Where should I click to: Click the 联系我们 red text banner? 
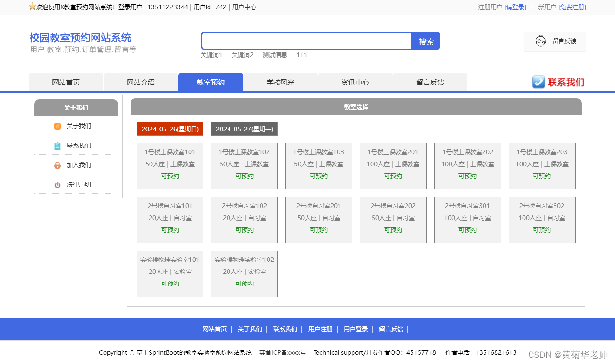566,82
